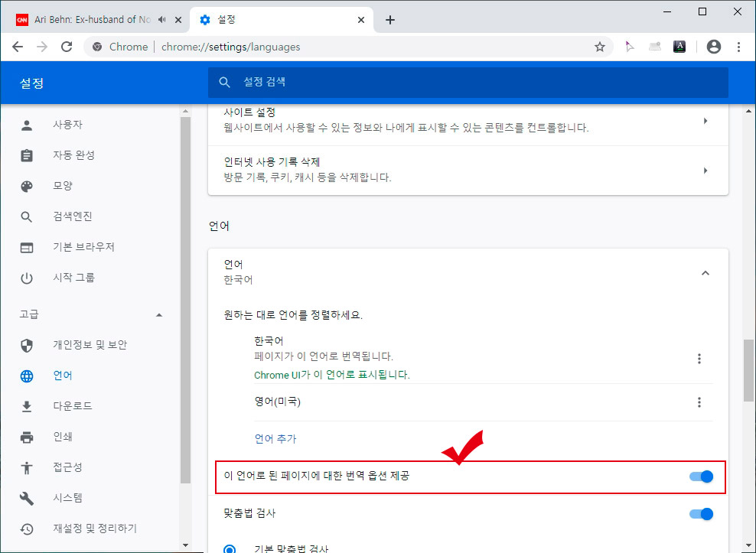756x553 pixels.
Task: Select the 사용자 person icon in sidebar
Action: click(x=27, y=124)
